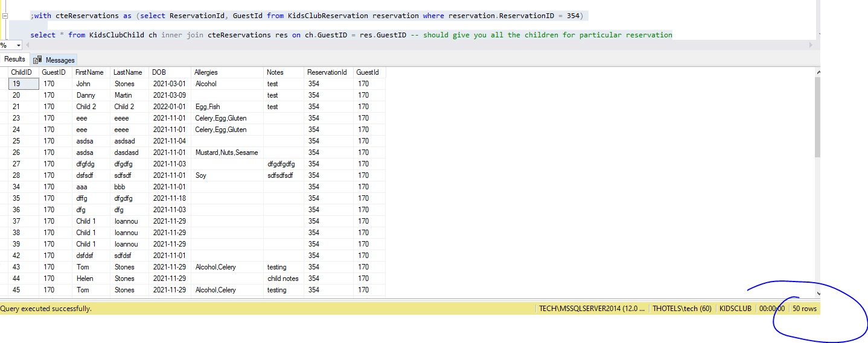Select the ChildID cell 19
868x343 pixels.
24,84
